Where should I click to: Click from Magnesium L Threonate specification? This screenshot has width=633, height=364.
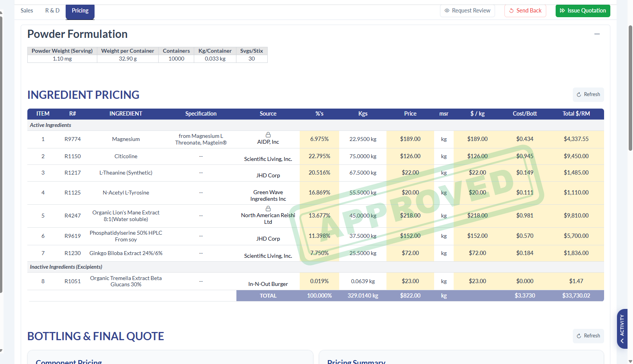tap(201, 139)
